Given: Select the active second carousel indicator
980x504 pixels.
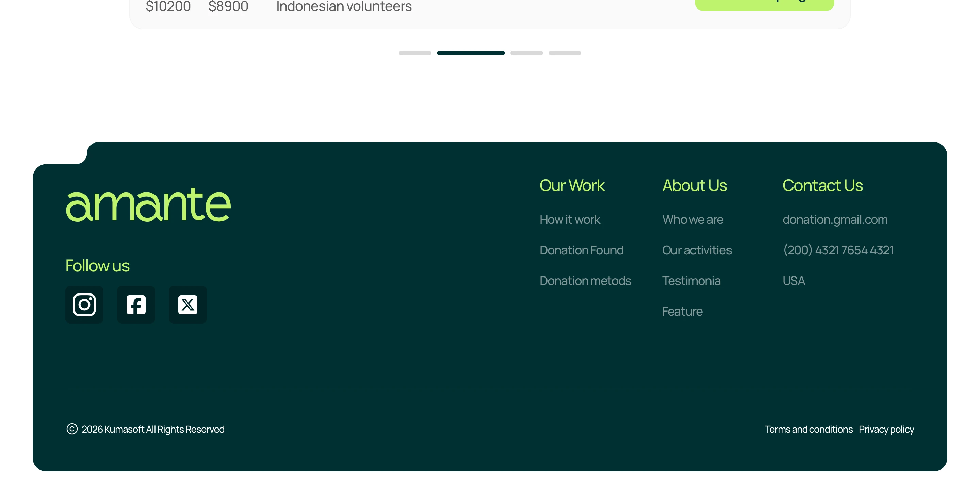Looking at the screenshot, I should (471, 53).
